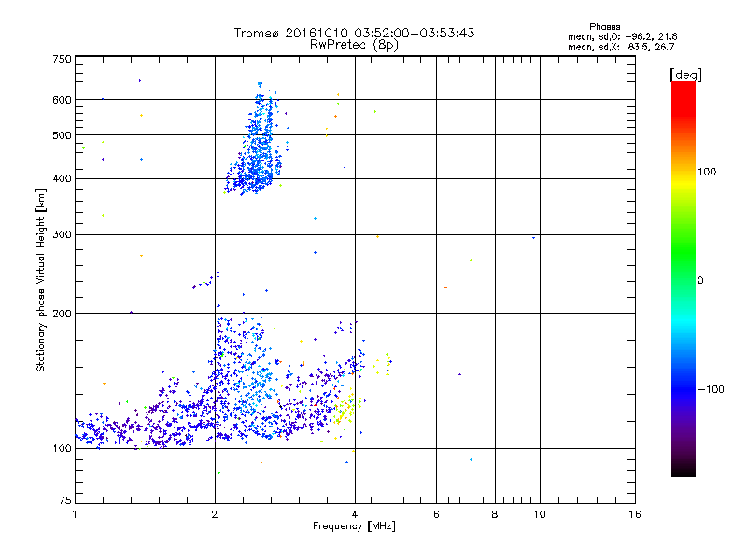The height and width of the screenshot is (560, 747).
Task: Click the y-axis tick label '500'
Action: [62, 135]
